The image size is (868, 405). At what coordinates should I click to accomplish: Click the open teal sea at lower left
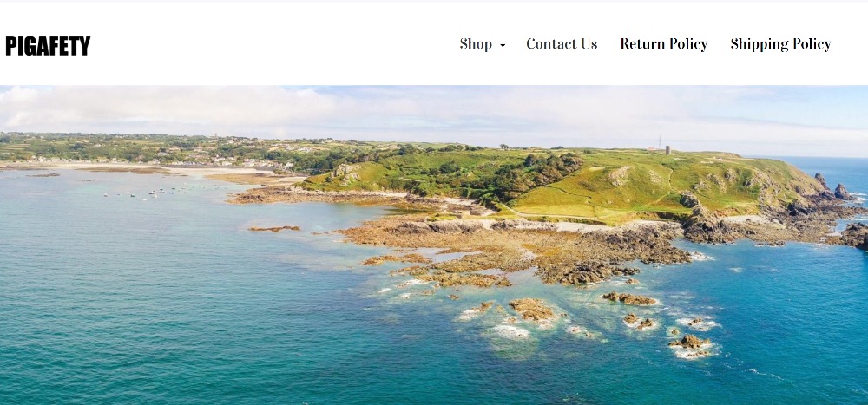point(138,332)
